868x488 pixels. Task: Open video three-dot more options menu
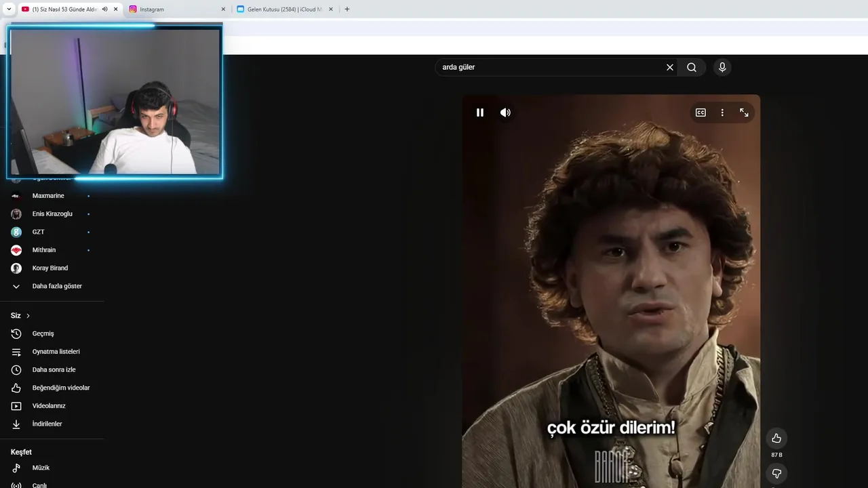722,113
